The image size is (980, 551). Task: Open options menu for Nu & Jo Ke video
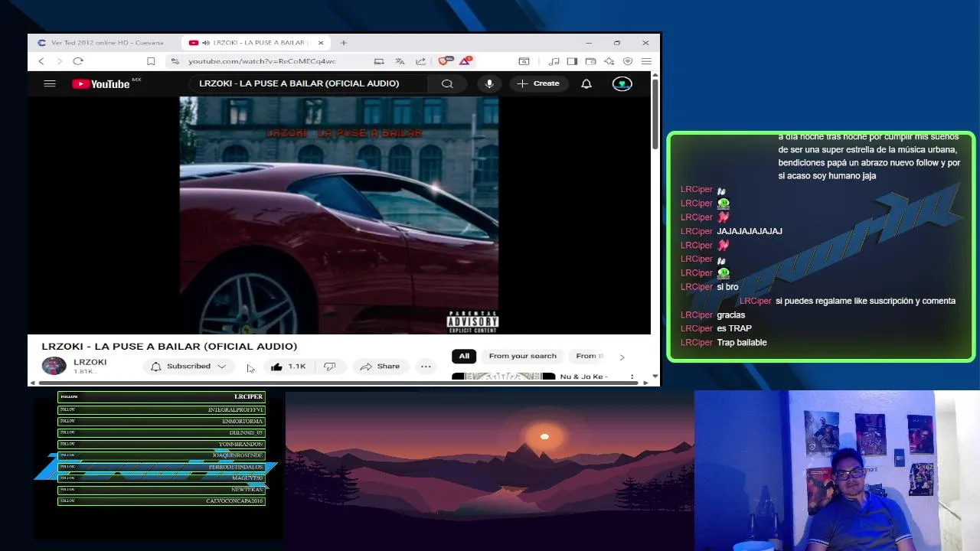click(x=632, y=377)
